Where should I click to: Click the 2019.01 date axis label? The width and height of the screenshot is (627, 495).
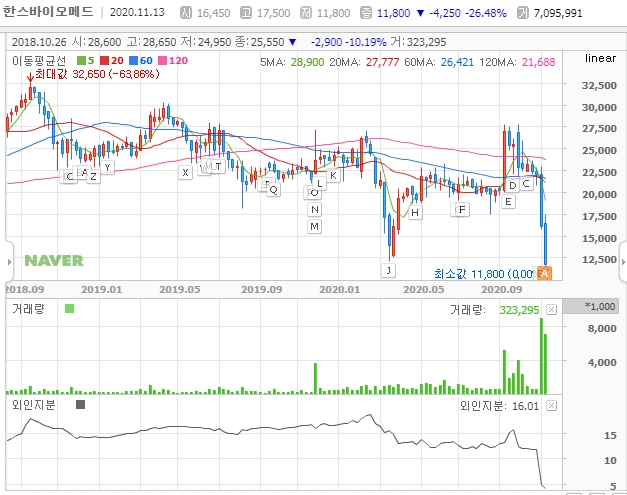click(102, 289)
